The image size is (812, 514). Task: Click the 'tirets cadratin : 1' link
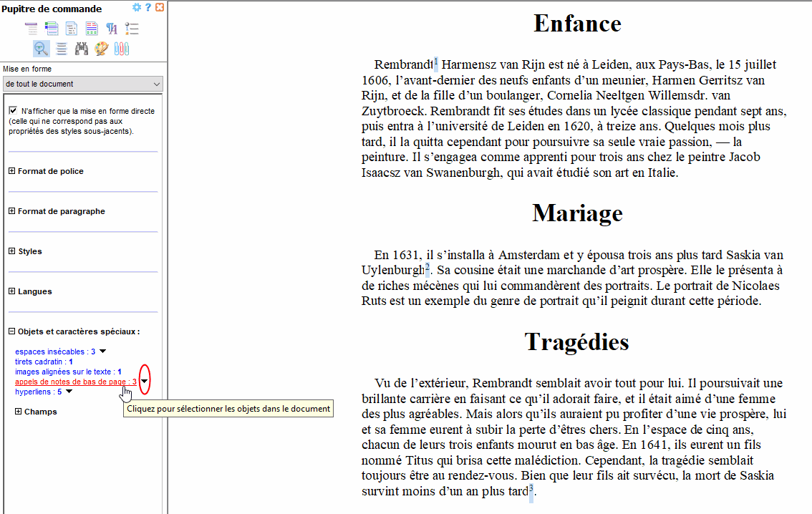coord(44,362)
